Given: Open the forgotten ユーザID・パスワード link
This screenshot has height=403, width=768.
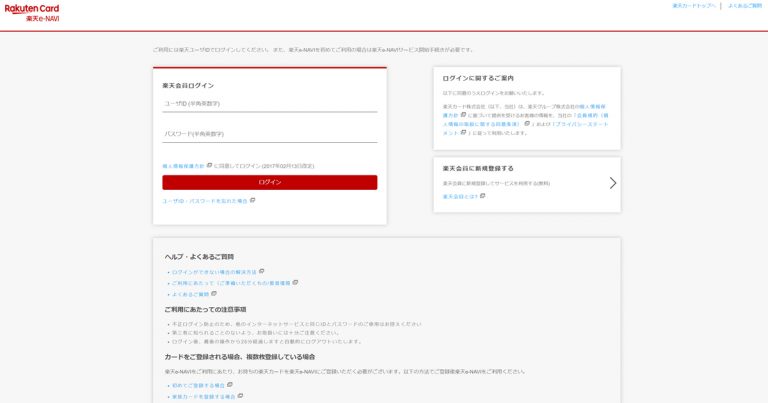Looking at the screenshot, I should (x=204, y=200).
